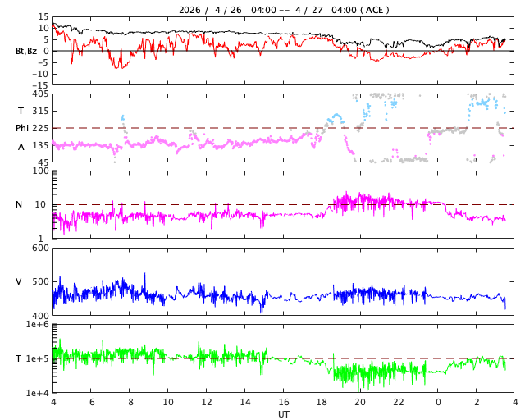
Task: Click the 1e+5 temperature tick label
Action: (x=38, y=358)
